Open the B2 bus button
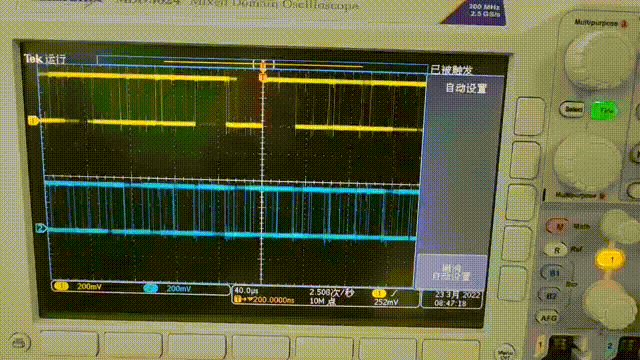 pos(551,296)
